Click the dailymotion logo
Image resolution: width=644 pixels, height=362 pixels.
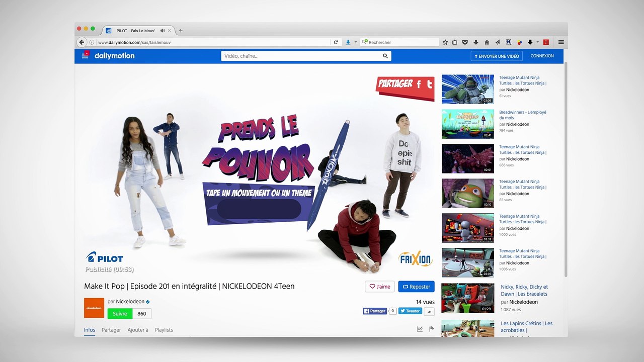[x=115, y=56]
